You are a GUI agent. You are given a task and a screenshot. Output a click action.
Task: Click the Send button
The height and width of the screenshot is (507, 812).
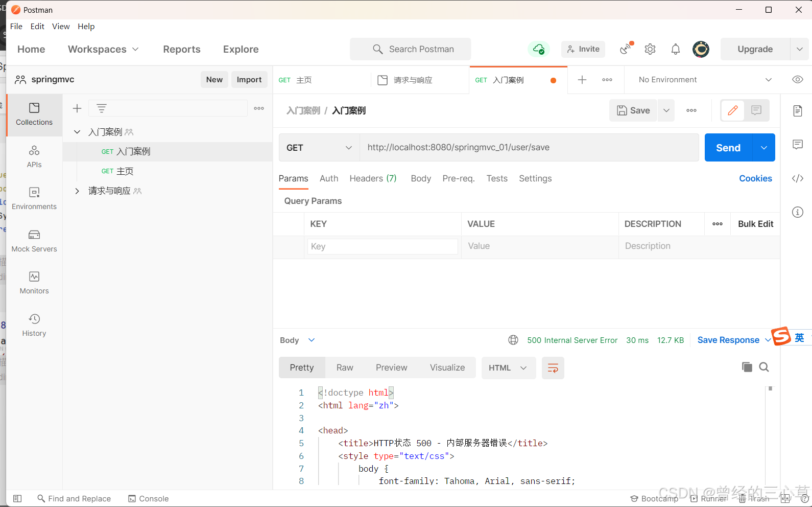tap(729, 148)
